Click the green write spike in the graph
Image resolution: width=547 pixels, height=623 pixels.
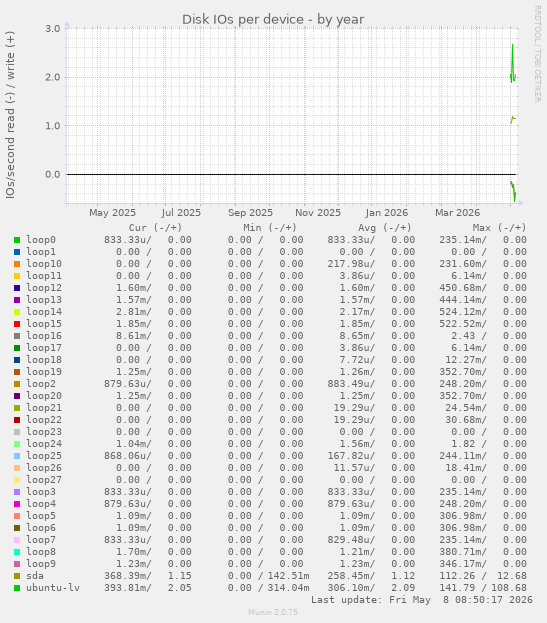(x=512, y=64)
